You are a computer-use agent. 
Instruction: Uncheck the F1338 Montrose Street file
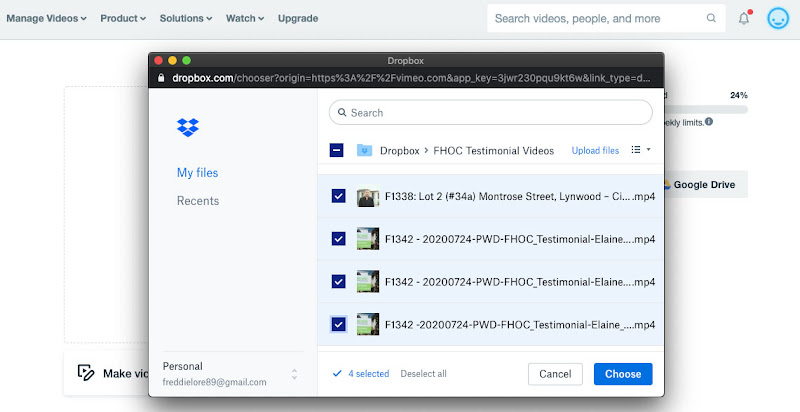338,196
